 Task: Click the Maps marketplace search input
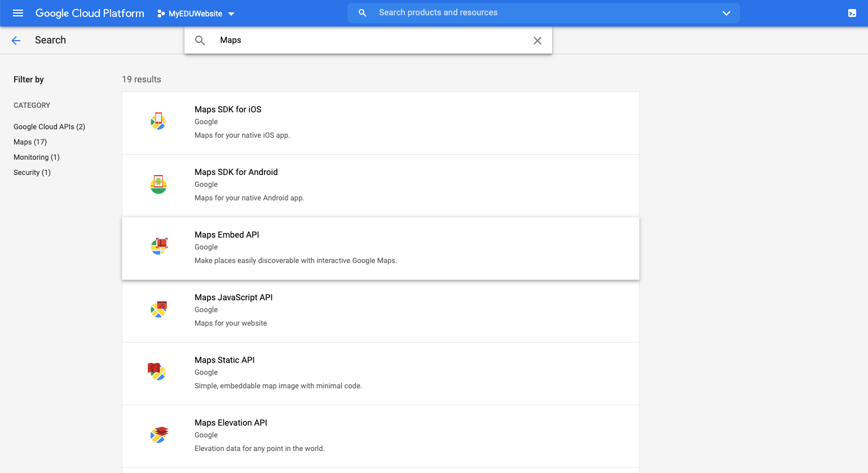368,41
